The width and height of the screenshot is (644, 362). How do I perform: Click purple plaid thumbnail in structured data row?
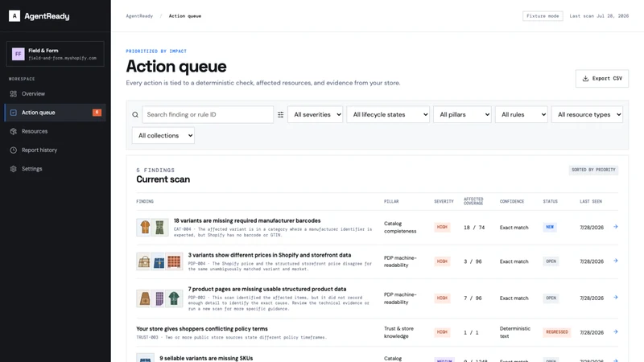[x=159, y=298]
